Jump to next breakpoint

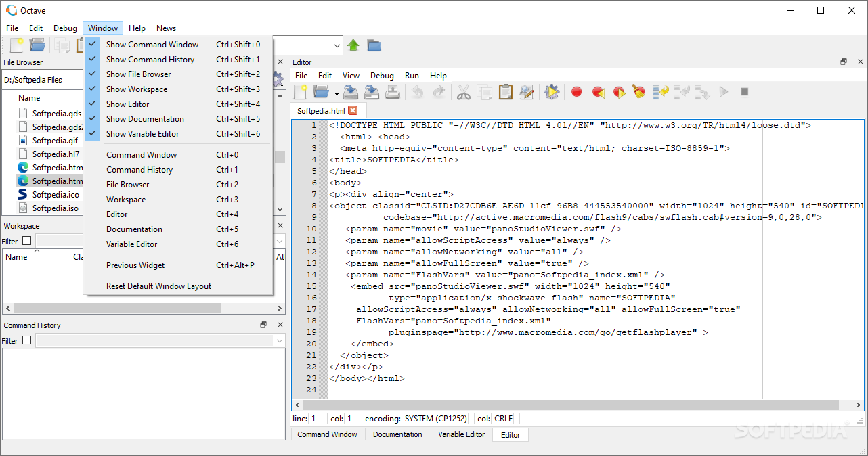point(619,92)
